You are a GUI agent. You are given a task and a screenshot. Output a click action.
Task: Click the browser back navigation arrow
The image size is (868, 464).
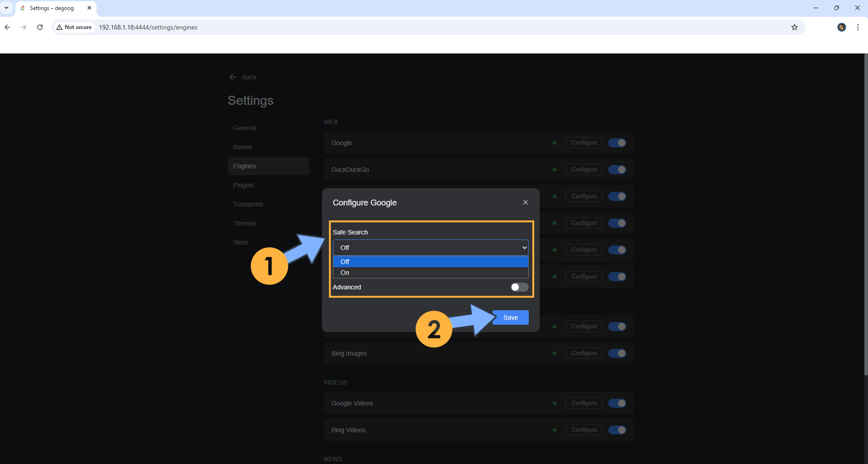[x=7, y=27]
